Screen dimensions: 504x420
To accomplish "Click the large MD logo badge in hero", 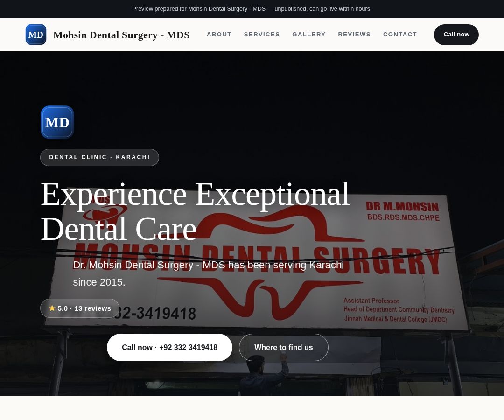I will (57, 122).
